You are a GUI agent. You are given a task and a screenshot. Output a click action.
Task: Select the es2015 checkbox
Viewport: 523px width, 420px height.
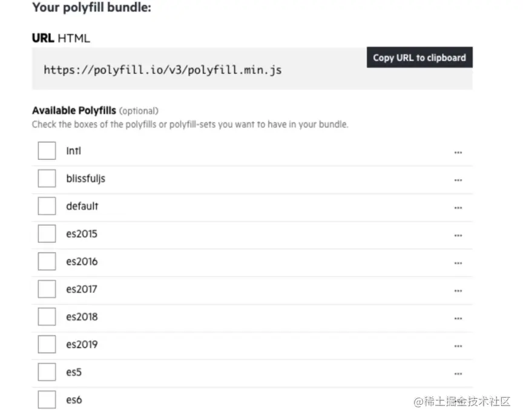point(47,234)
